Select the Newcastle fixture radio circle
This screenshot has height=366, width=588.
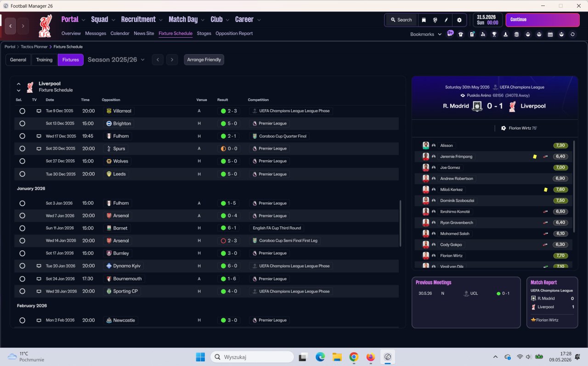click(22, 321)
